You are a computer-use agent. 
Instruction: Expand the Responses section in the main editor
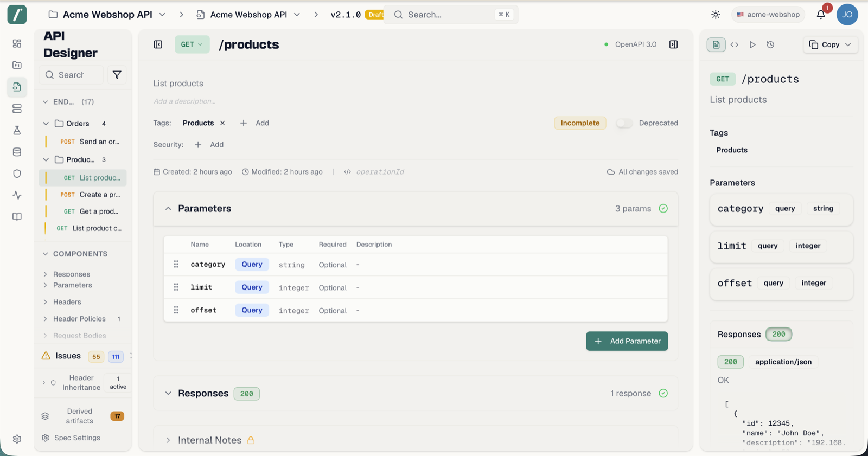(x=168, y=394)
